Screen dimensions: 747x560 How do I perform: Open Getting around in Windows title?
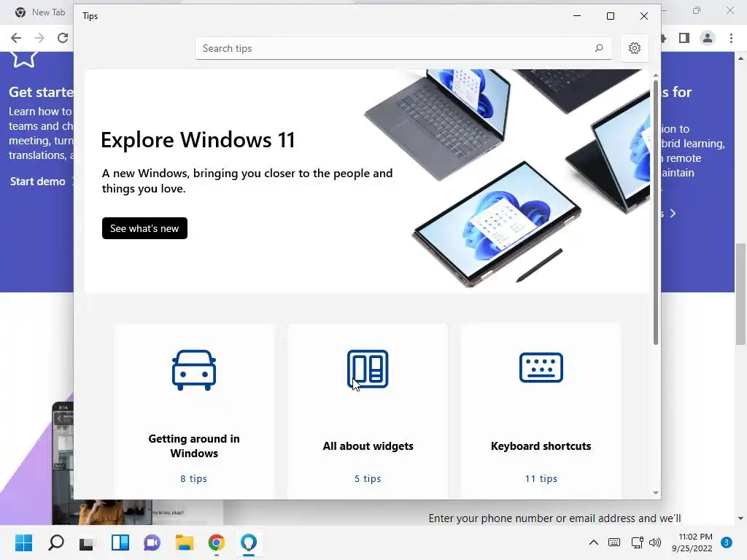click(194, 446)
